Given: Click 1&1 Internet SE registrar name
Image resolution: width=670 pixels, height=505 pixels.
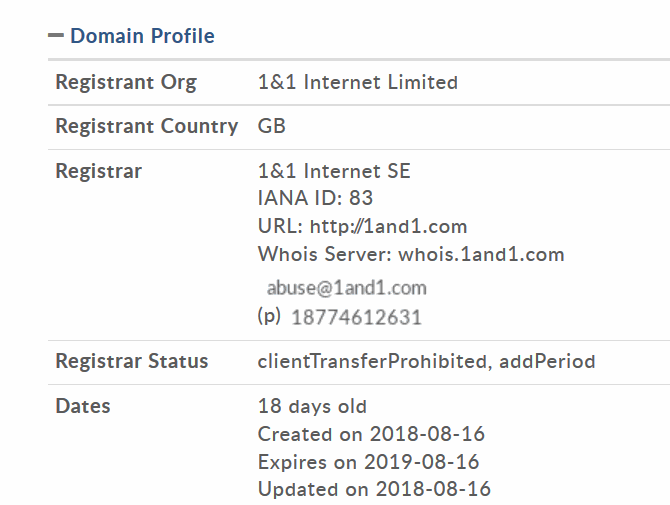Looking at the screenshot, I should 334,171.
